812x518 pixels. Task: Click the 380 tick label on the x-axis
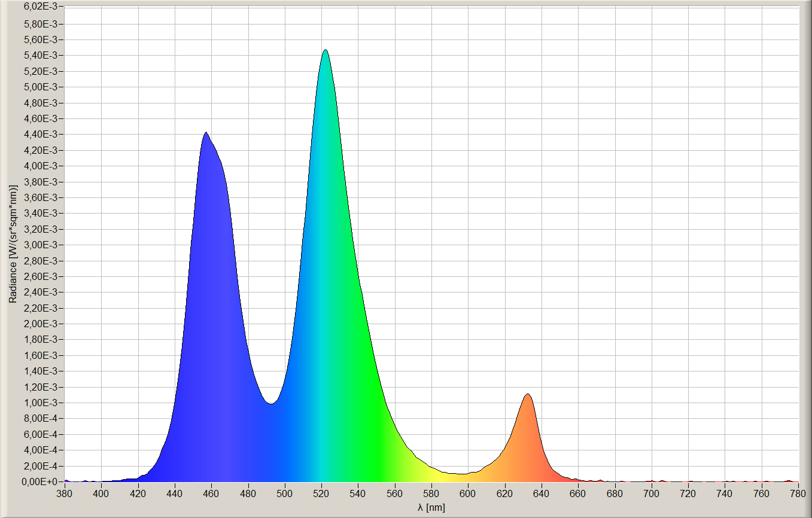65,493
